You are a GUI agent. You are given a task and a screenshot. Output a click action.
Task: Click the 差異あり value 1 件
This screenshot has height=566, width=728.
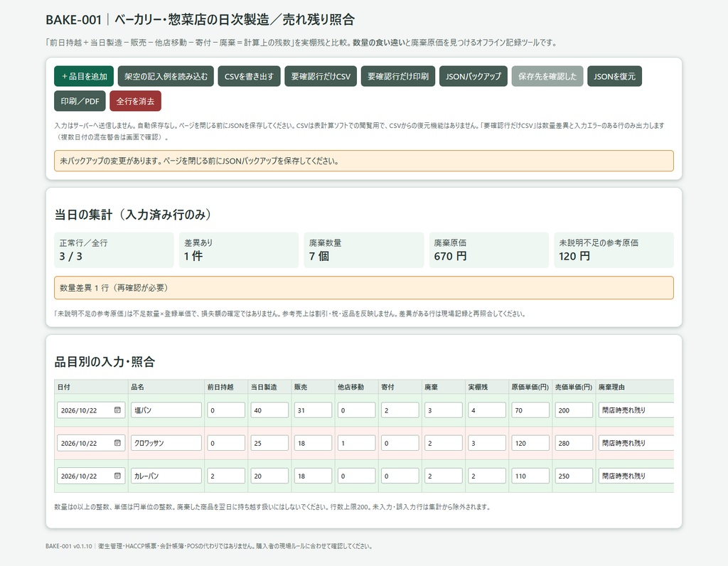tap(193, 256)
